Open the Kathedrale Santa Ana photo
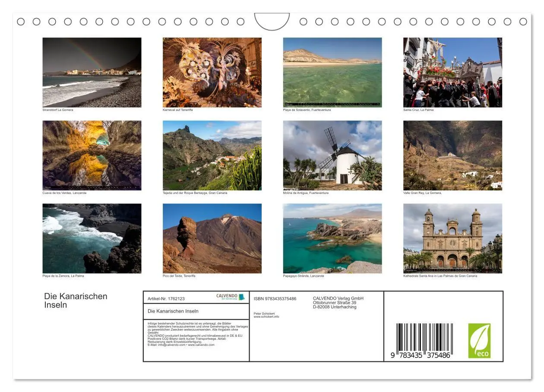 [453, 238]
